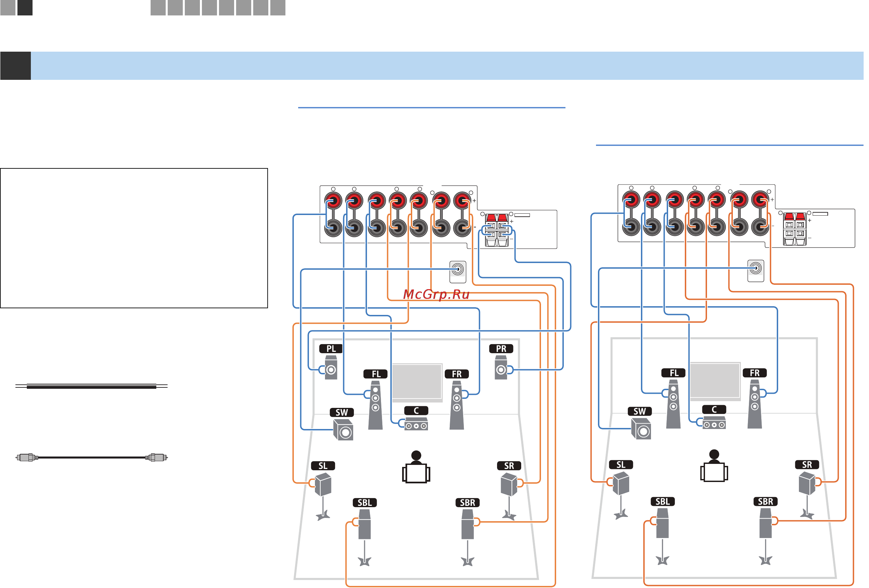Select surround back left speaker in presence-speaker diagram
The image size is (869, 588).
pyautogui.click(x=365, y=538)
